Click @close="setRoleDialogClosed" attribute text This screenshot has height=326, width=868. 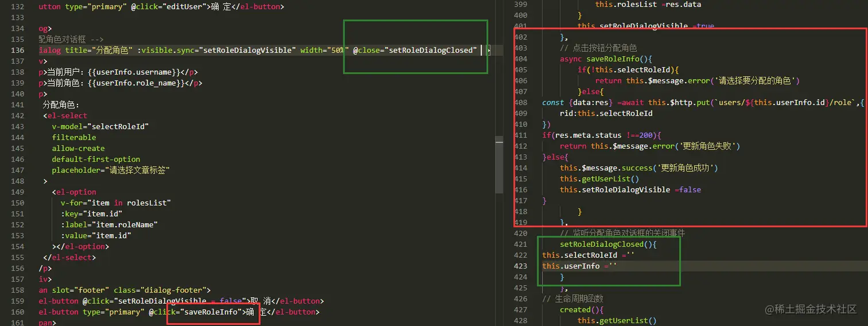[414, 51]
